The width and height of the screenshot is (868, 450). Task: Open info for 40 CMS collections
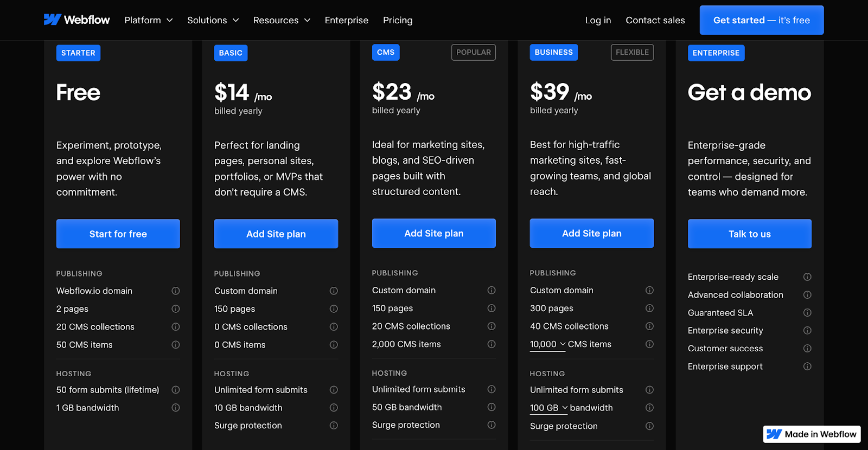[x=649, y=326]
